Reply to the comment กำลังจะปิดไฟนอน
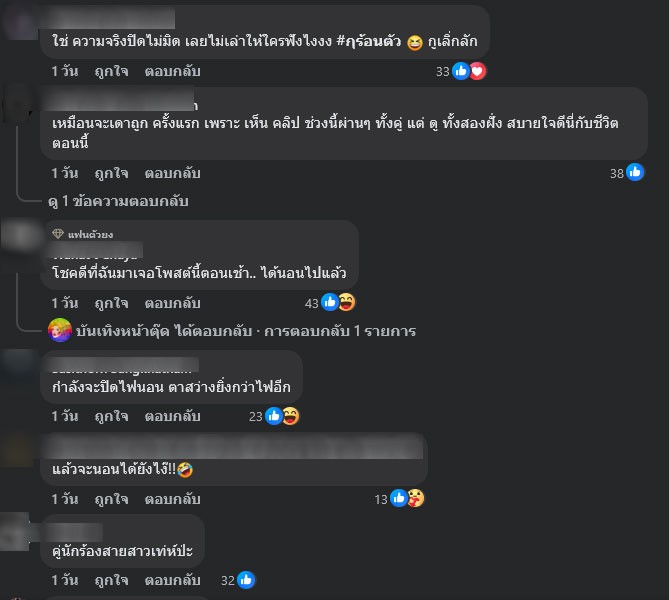The width and height of the screenshot is (669, 600). tap(172, 416)
